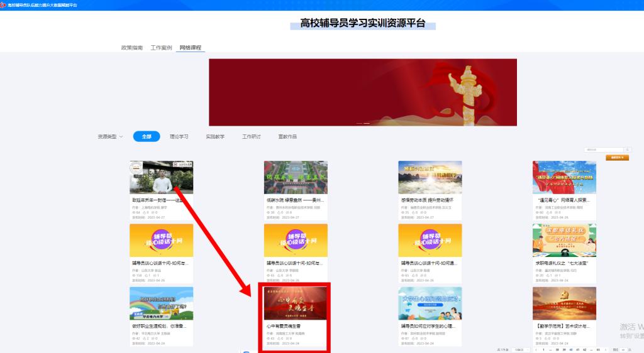
Task: Select the 理论学习 filter
Action: pyautogui.click(x=179, y=136)
